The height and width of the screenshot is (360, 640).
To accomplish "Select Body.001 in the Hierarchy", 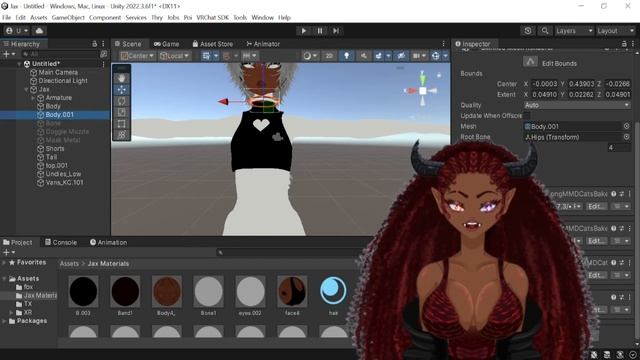I will pyautogui.click(x=55, y=115).
